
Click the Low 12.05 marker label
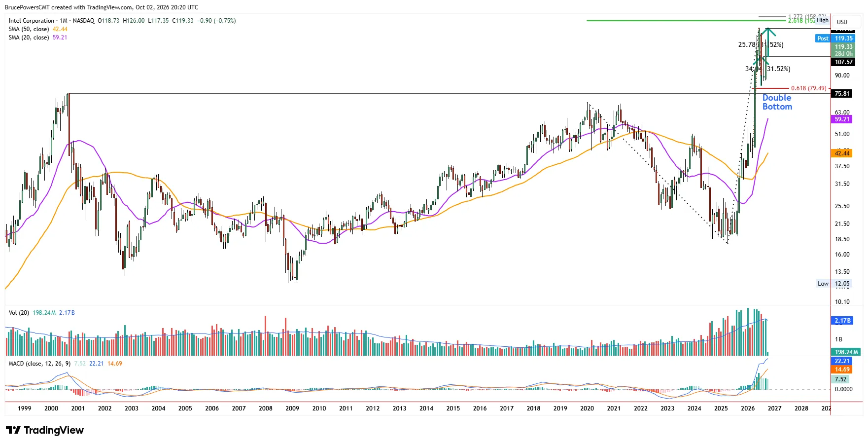[x=834, y=284]
